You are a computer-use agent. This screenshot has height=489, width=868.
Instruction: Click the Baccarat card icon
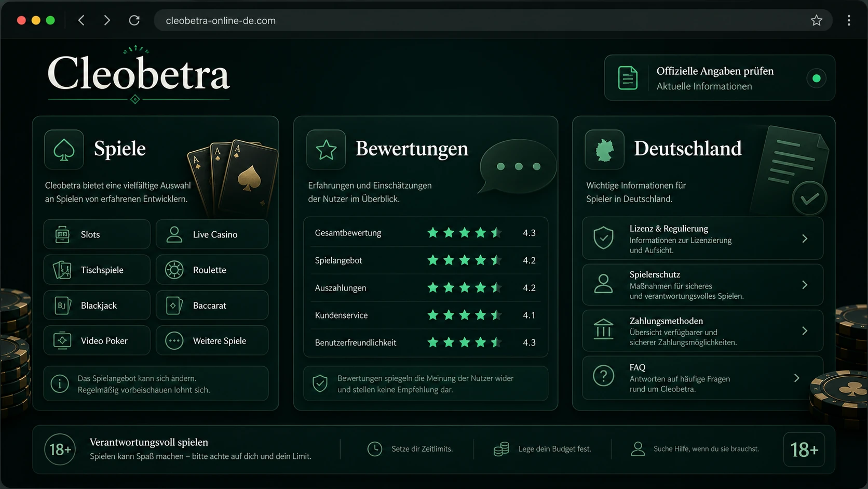(x=174, y=305)
